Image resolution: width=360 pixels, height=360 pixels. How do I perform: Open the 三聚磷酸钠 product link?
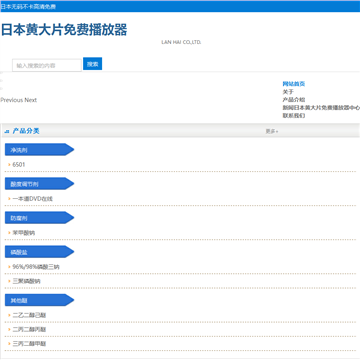26,281
